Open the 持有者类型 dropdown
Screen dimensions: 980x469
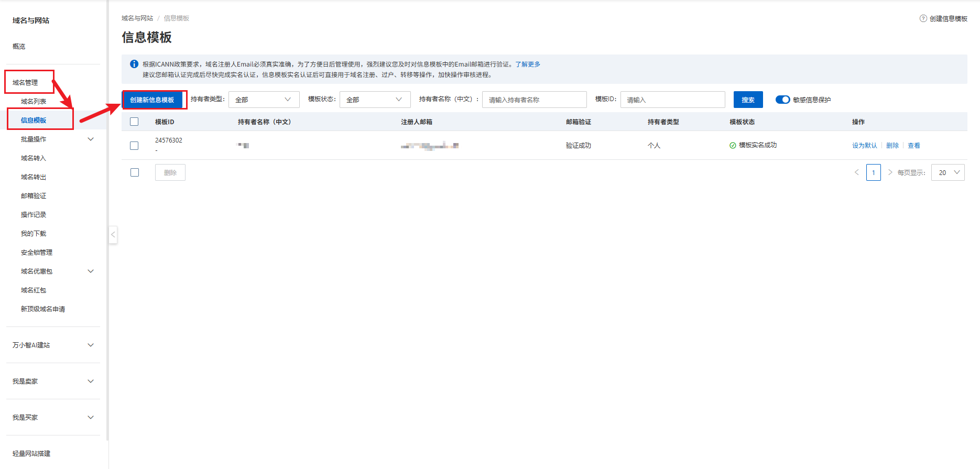point(264,100)
